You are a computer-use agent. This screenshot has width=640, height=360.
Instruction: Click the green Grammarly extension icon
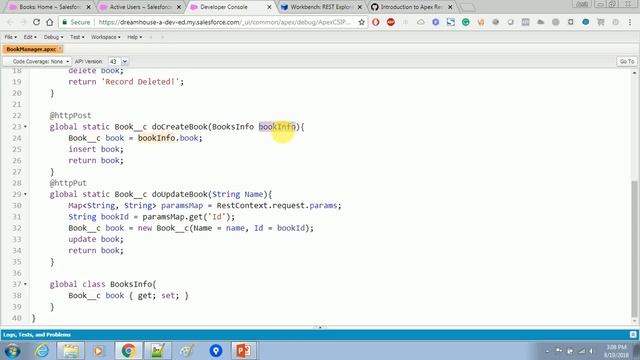[x=466, y=22]
